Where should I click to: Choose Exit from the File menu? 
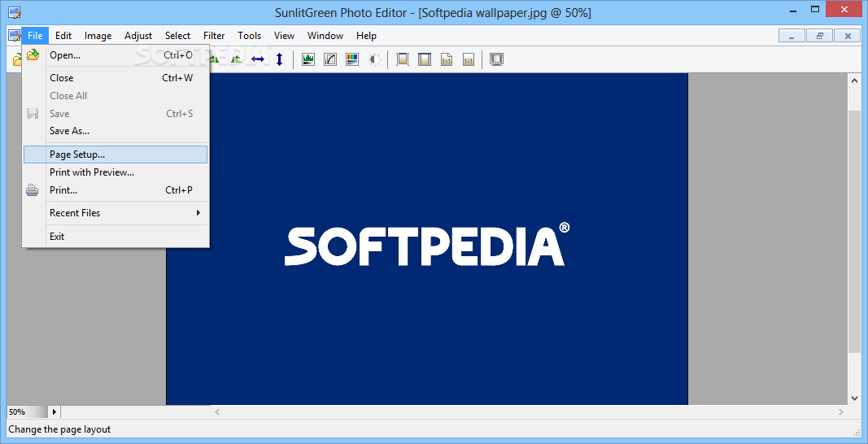pos(116,237)
